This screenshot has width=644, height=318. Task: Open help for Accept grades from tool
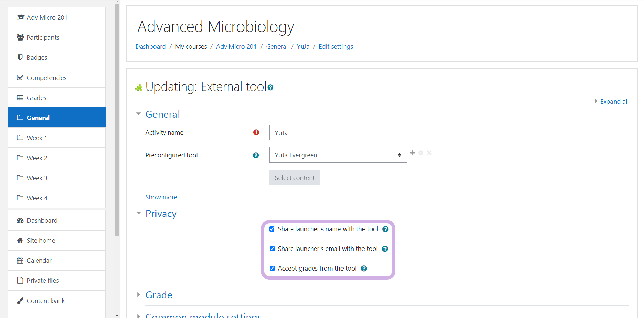click(364, 269)
